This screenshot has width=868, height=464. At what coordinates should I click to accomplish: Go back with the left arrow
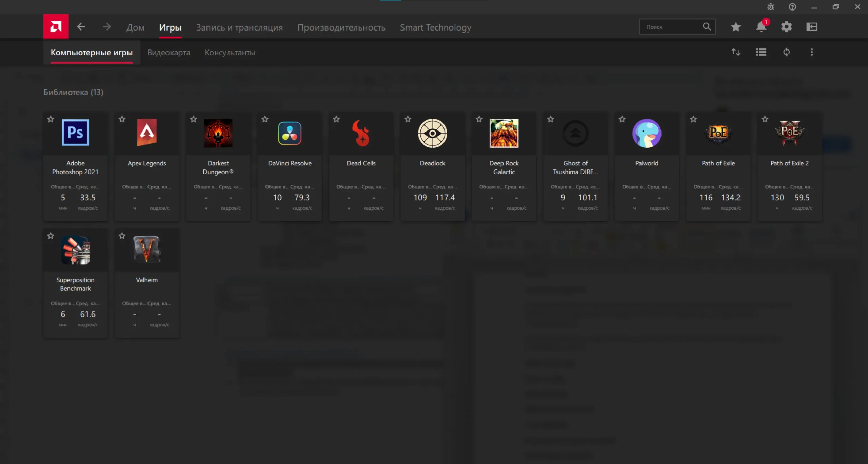[x=81, y=27]
